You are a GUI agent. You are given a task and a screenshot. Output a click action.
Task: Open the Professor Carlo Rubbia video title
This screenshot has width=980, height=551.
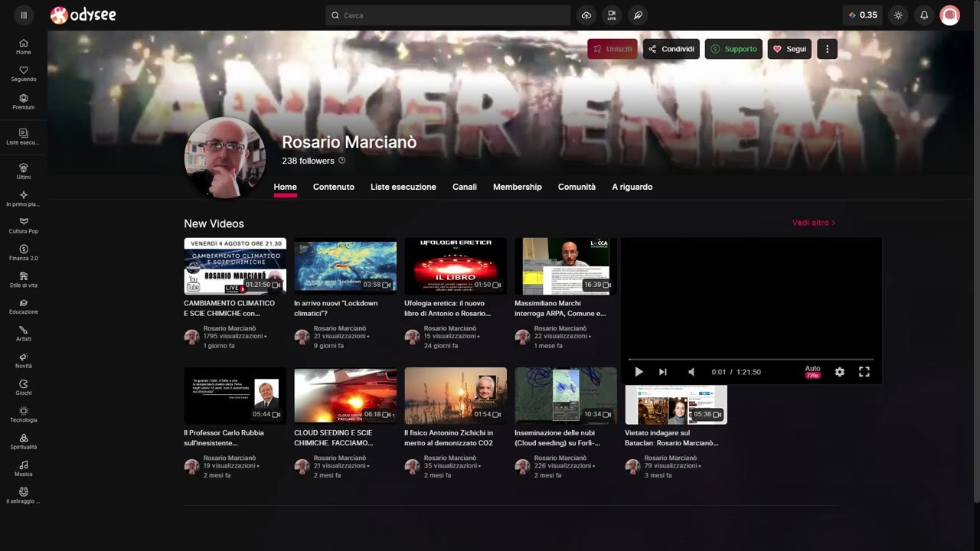224,438
